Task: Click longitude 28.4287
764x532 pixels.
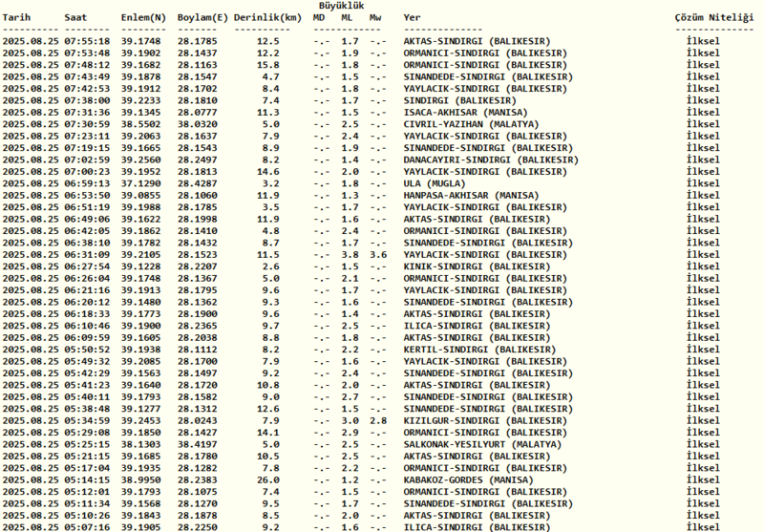Action: click(198, 183)
